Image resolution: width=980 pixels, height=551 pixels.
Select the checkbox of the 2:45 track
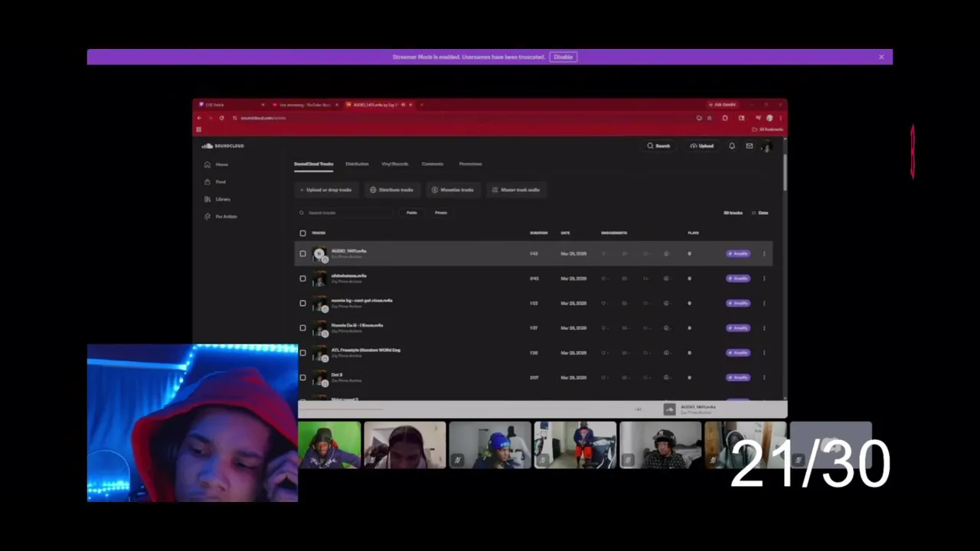(302, 279)
